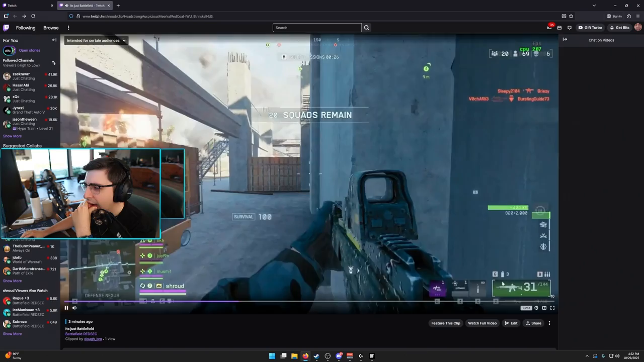Open the three-dot menu beside Browse
The width and height of the screenshot is (644, 362).
pyautogui.click(x=68, y=28)
